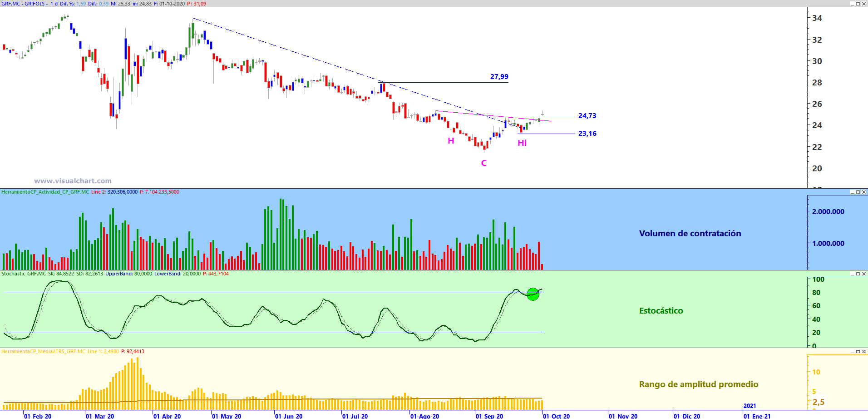The image size is (868, 419).
Task: Minimize the GRF.MC price chart pane
Action: tap(853, 4)
